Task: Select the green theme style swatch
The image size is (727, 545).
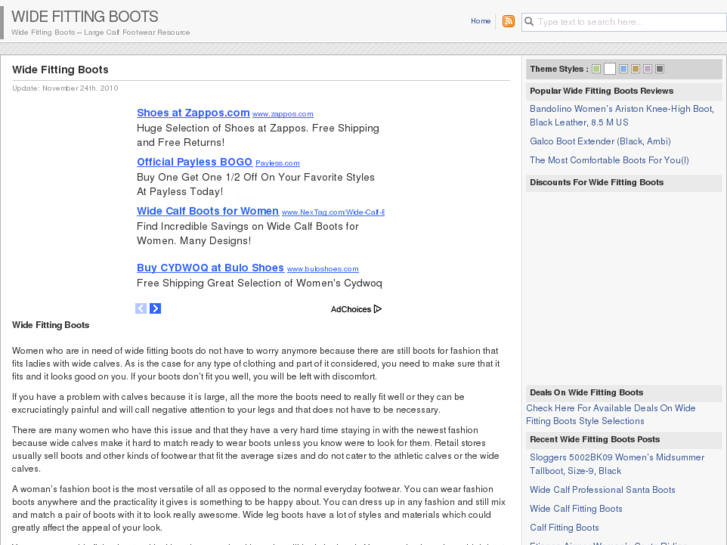Action: coord(596,69)
